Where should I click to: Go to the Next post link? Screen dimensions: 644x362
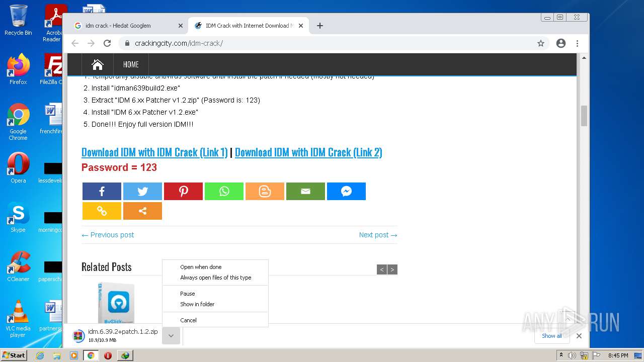tap(378, 235)
